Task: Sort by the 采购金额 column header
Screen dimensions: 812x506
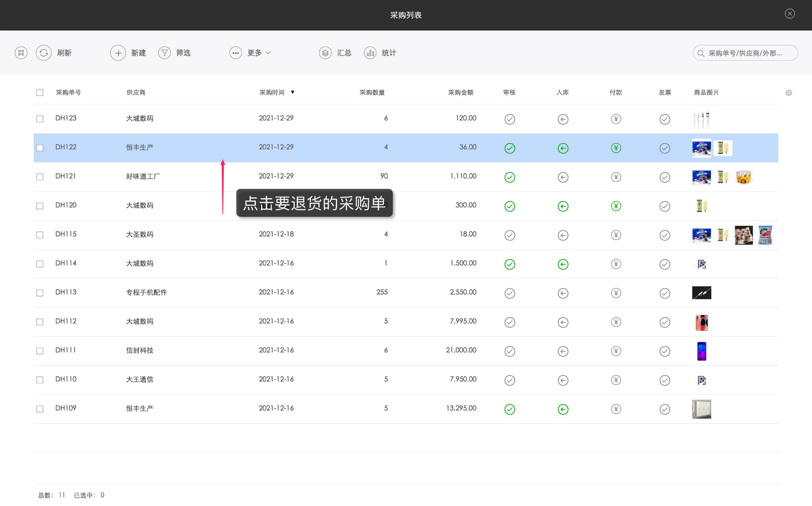Action: pyautogui.click(x=461, y=93)
